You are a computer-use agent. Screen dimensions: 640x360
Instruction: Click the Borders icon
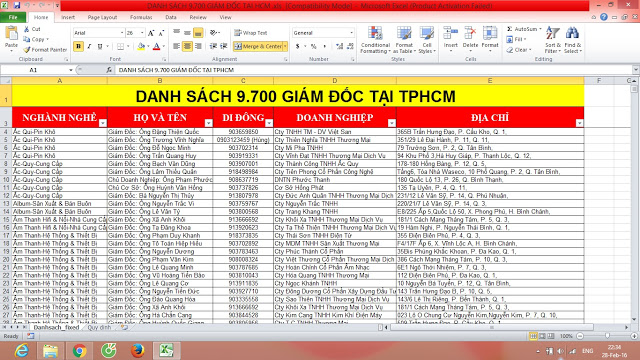coord(120,47)
